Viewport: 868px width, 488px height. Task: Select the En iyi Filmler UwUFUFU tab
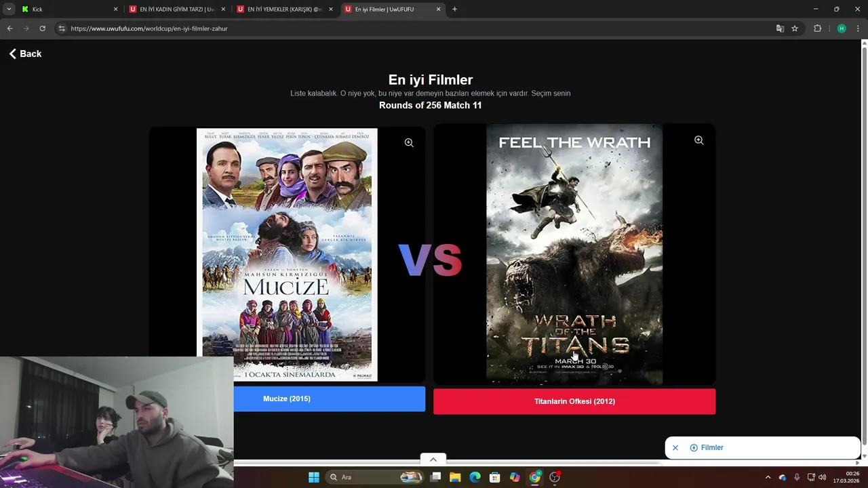(x=392, y=9)
